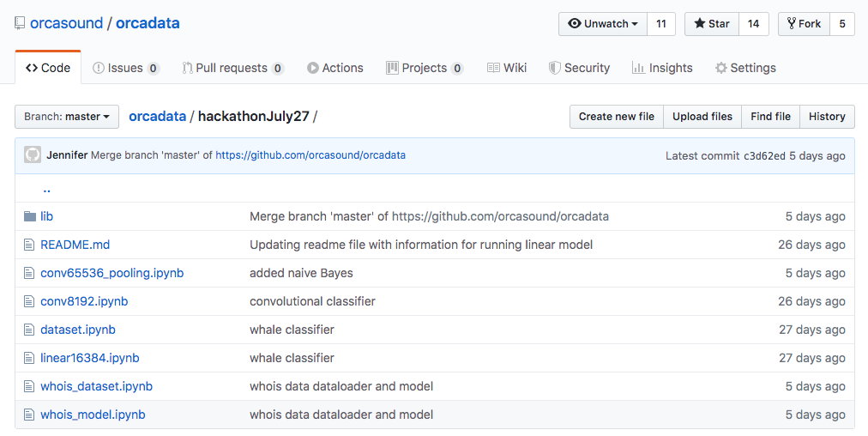The height and width of the screenshot is (436, 868).
Task: Open linear16384.ipynb
Action: click(90, 357)
